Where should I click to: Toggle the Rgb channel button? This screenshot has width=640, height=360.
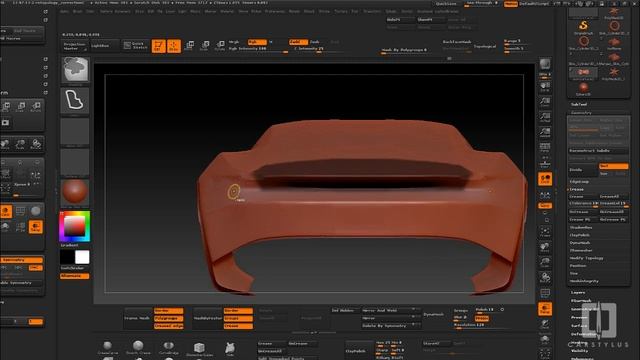click(257, 42)
